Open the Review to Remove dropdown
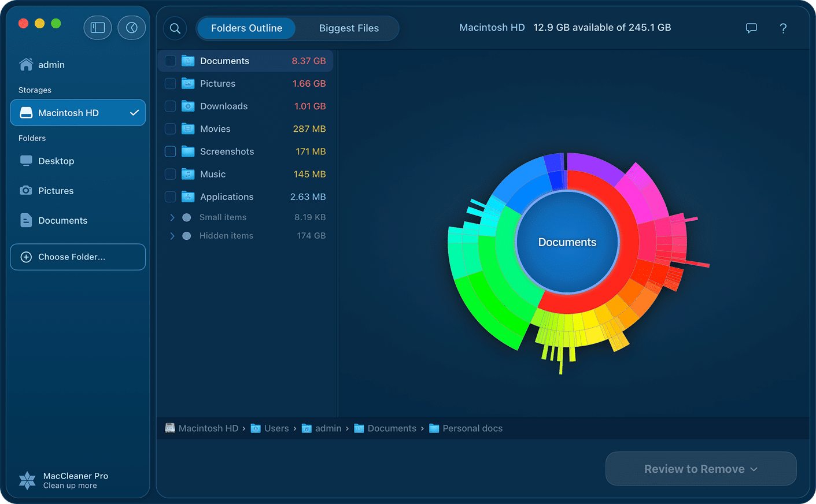 (700, 469)
